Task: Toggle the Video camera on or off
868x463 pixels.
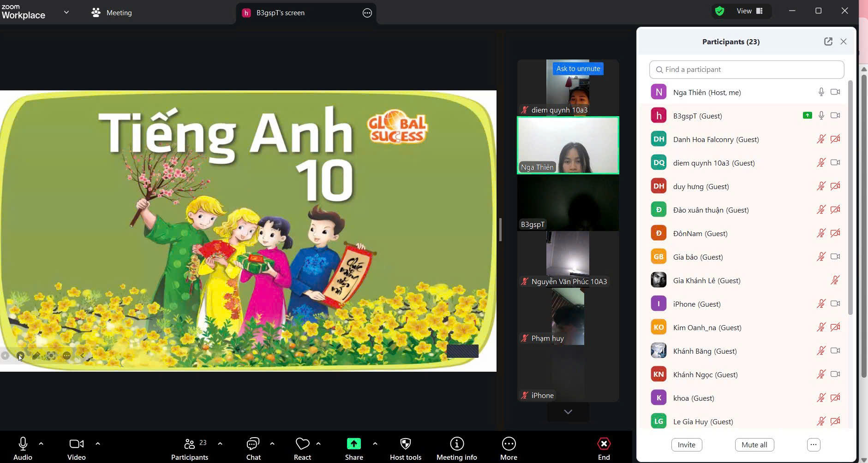Action: click(x=76, y=444)
